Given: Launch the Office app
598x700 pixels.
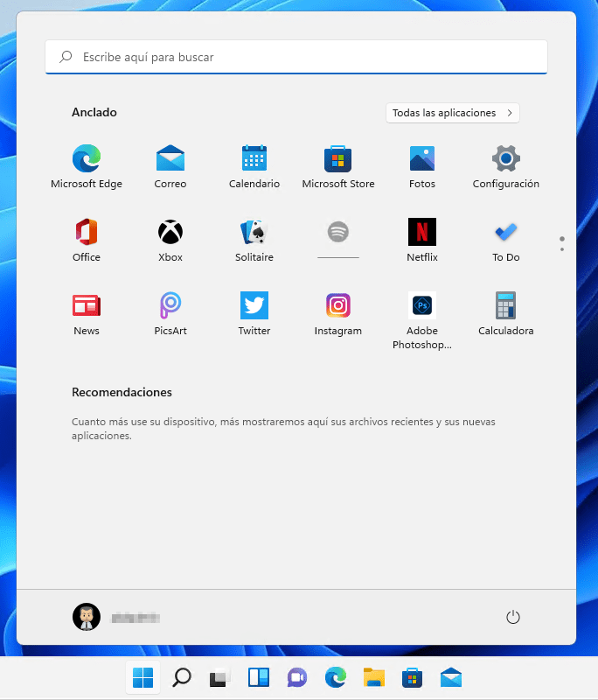Looking at the screenshot, I should tap(86, 240).
